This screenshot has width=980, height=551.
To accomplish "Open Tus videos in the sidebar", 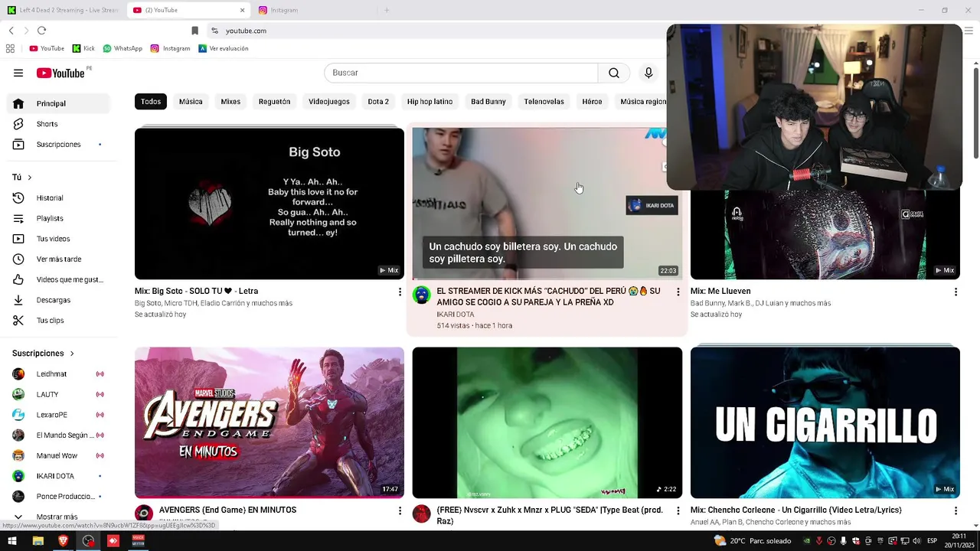I will [58, 239].
